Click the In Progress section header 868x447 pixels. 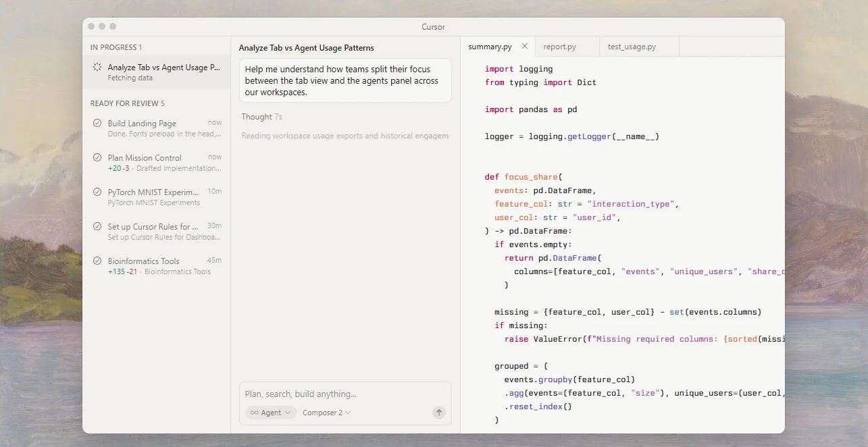coord(116,47)
